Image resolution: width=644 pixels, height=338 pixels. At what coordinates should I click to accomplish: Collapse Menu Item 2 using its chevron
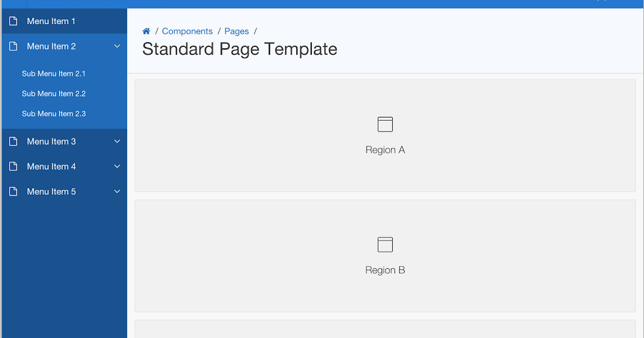117,46
